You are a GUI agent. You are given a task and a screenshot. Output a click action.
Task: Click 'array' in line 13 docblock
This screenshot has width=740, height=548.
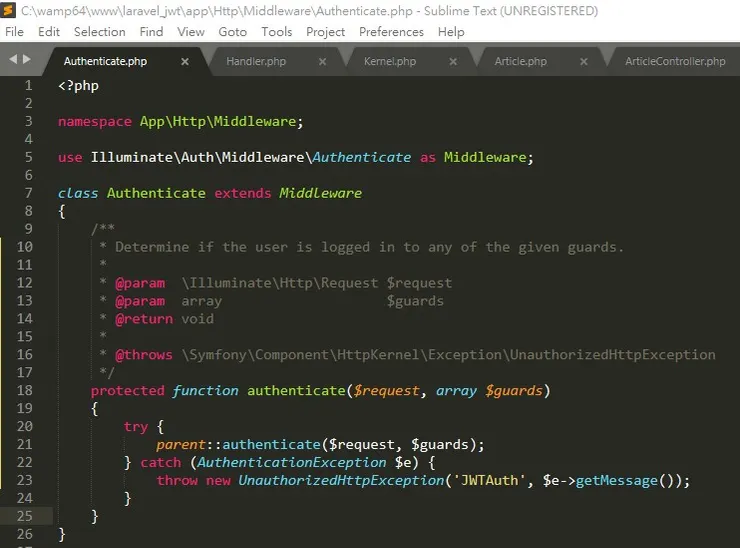202,301
